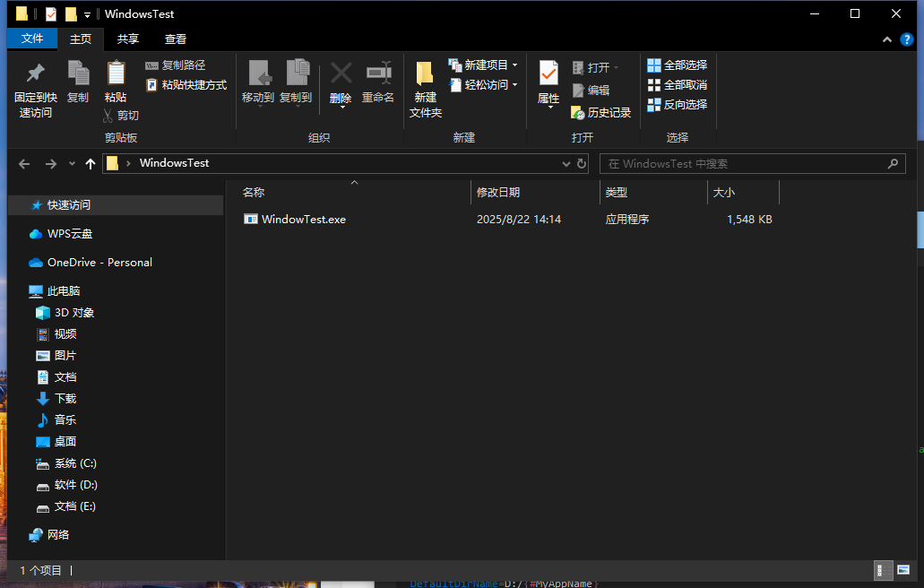Open the recent locations dropdown arrow

[72, 164]
